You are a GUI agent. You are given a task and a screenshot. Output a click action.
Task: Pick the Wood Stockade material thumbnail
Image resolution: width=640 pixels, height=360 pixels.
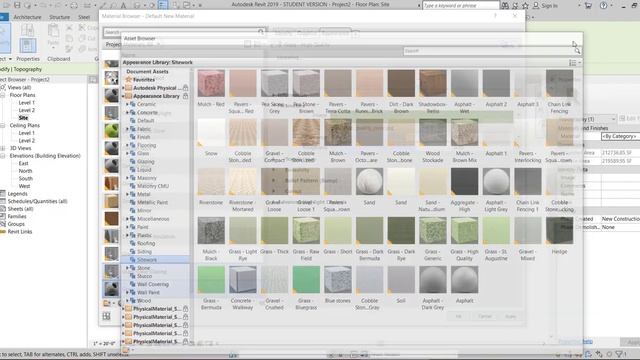[x=433, y=133]
